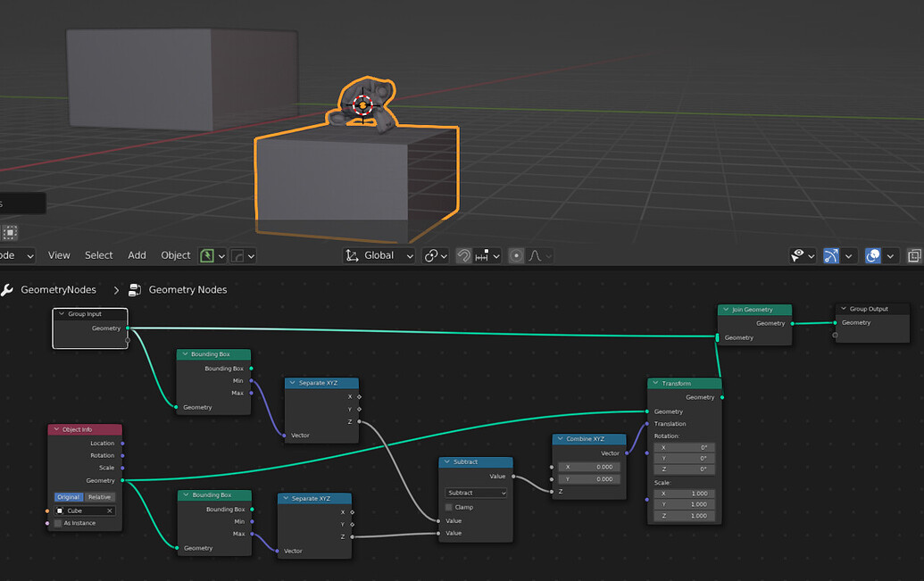
Task: Open the View menu in viewport header
Action: pos(59,255)
